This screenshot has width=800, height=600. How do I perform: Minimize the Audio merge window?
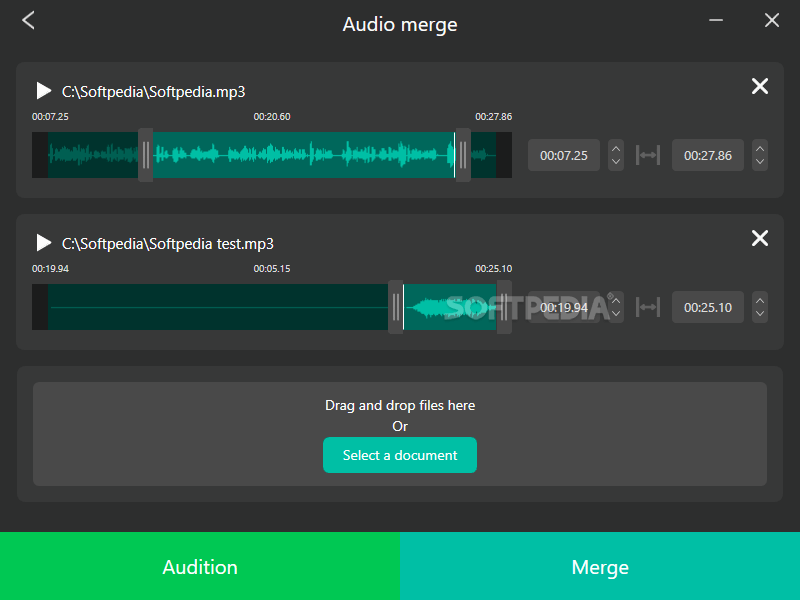716,20
